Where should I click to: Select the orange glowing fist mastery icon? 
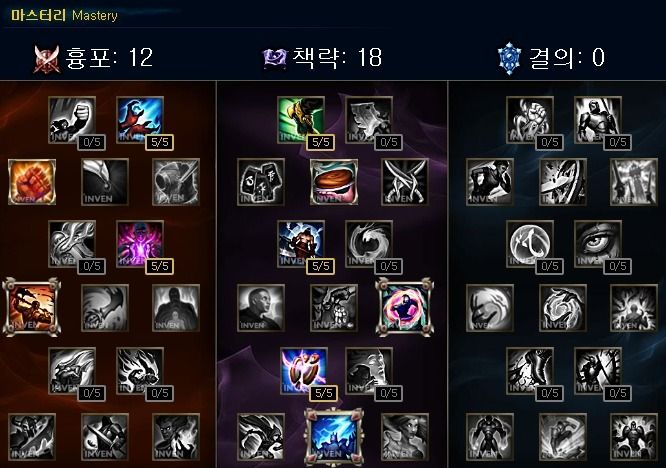(x=32, y=182)
